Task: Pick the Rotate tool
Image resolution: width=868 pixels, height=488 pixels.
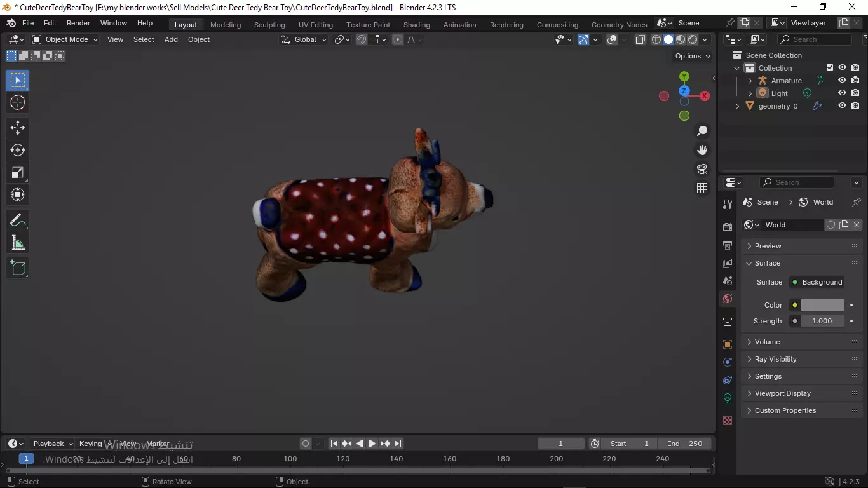Action: [18, 150]
